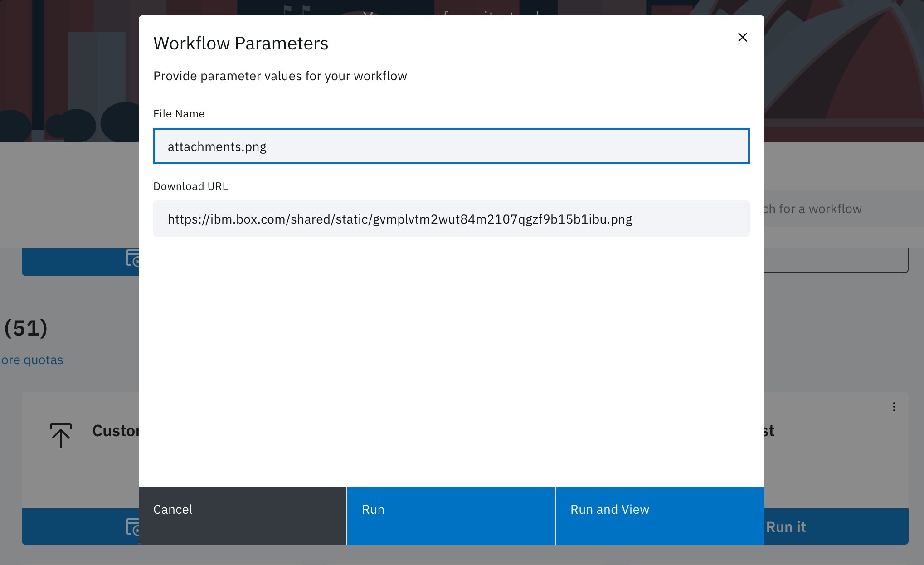
Task: Choose Run and View
Action: tap(659, 516)
